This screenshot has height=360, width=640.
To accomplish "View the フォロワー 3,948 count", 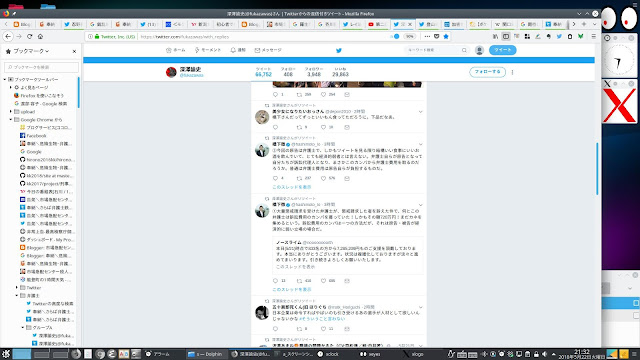I will 313,72.
